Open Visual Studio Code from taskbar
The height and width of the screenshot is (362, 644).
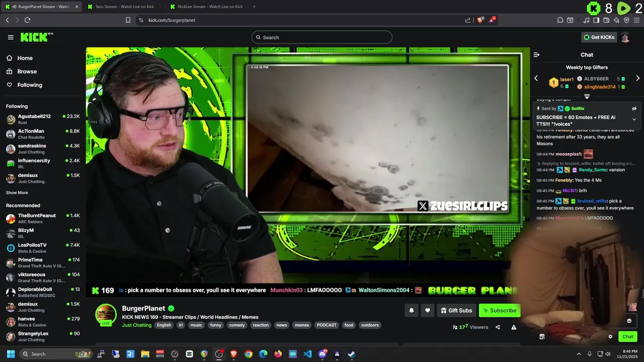coord(307,354)
